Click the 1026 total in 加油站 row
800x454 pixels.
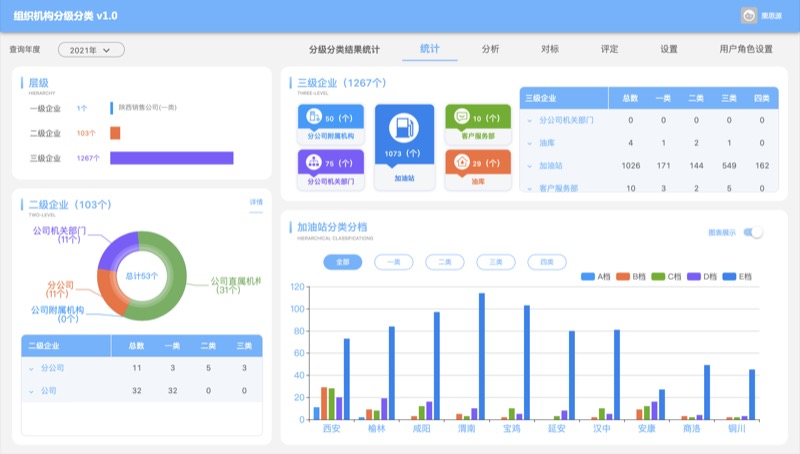click(631, 166)
